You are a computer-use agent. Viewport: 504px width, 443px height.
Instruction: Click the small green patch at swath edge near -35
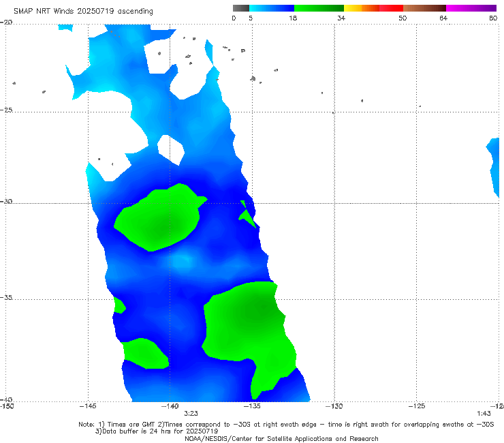[119, 305]
